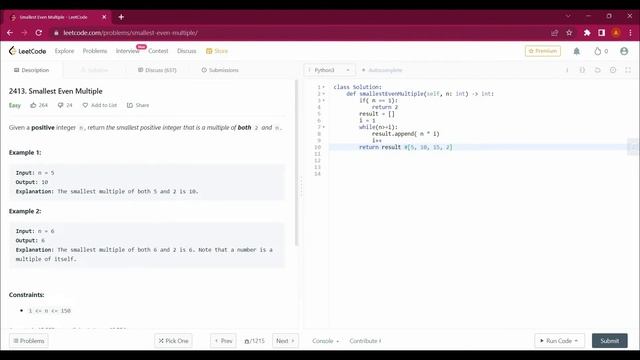Screen dimensions: 640x360
Task: Click the Pick One button
Action: click(x=173, y=341)
